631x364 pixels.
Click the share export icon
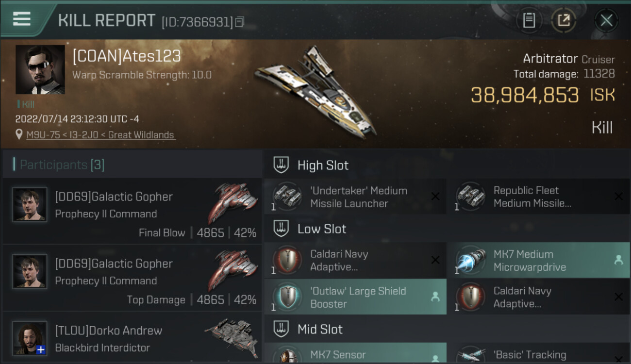coord(564,20)
